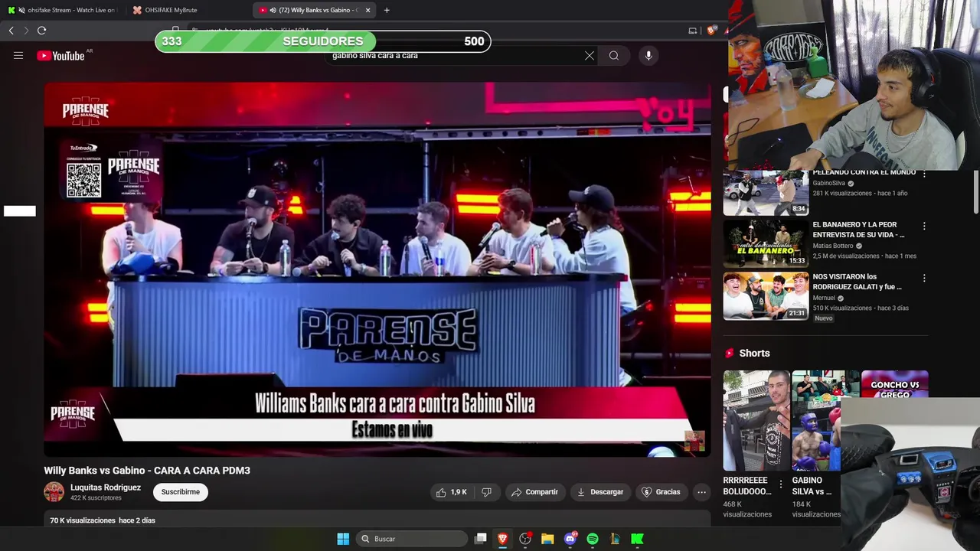This screenshot has height=551, width=980.
Task: Clear the YouTube search query with X
Action: pos(590,56)
